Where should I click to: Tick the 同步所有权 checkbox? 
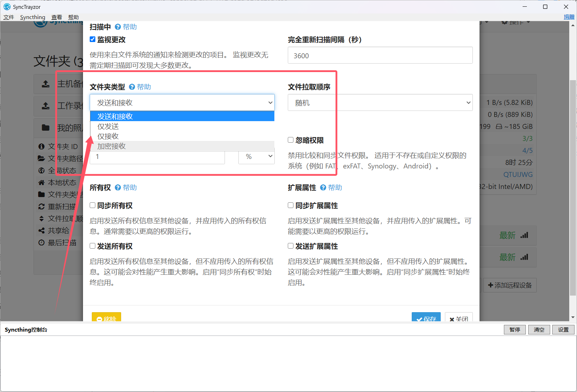[x=93, y=206]
